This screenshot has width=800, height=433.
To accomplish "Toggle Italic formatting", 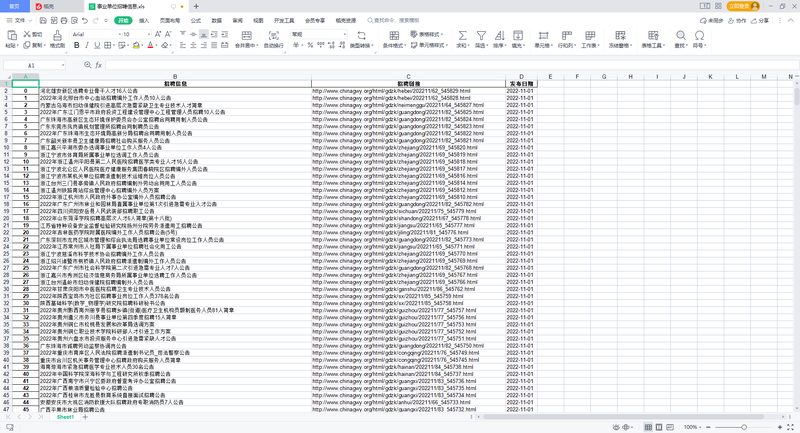I will click(87, 45).
